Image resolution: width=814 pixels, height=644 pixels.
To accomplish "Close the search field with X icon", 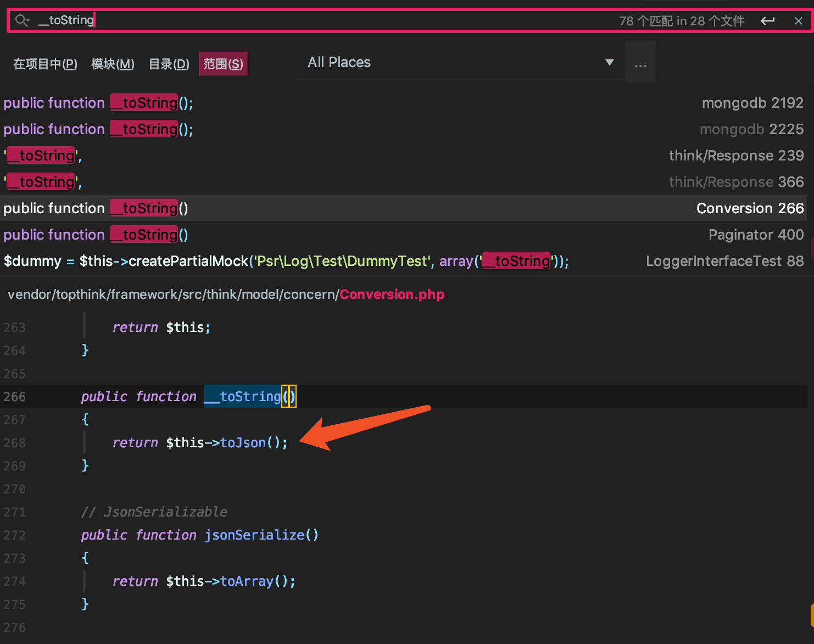I will click(798, 21).
